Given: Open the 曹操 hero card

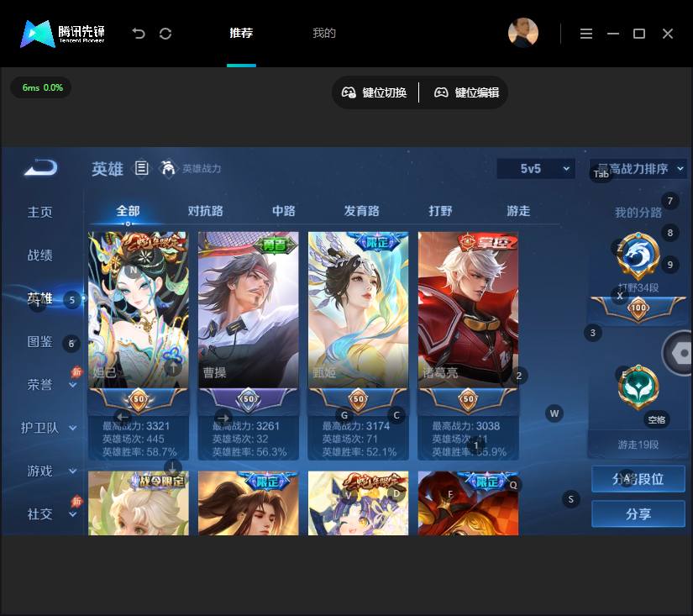Looking at the screenshot, I should tap(249, 309).
